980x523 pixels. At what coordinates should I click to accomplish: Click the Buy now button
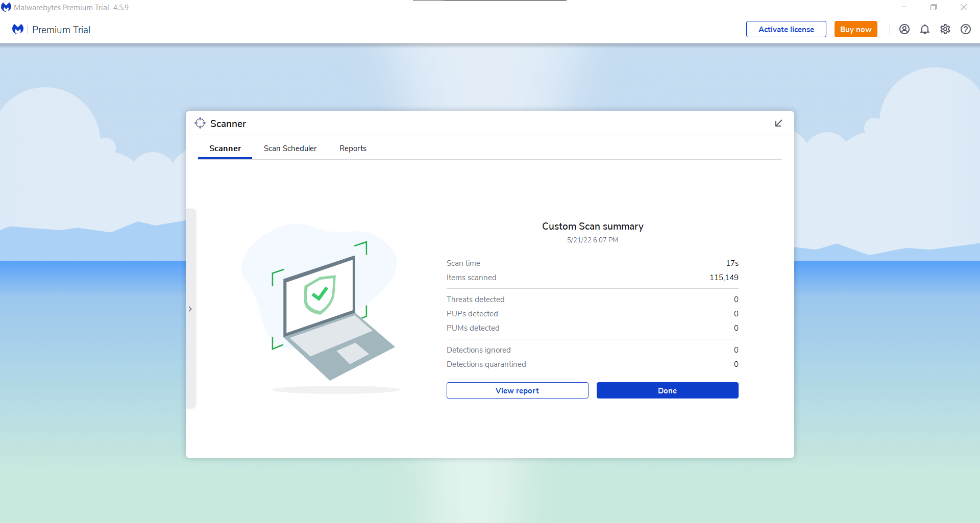(855, 29)
